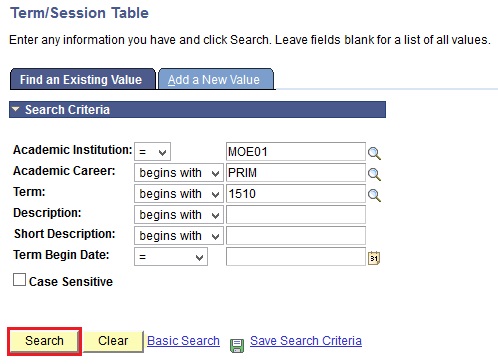Select Find an Existing Value tab

pyautogui.click(x=83, y=79)
